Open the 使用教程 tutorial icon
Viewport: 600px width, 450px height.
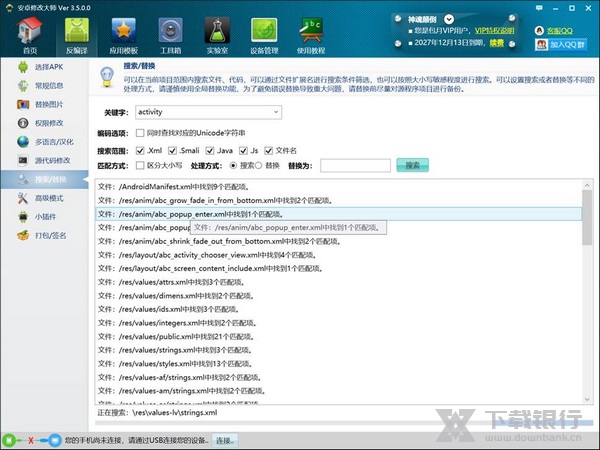pyautogui.click(x=314, y=36)
